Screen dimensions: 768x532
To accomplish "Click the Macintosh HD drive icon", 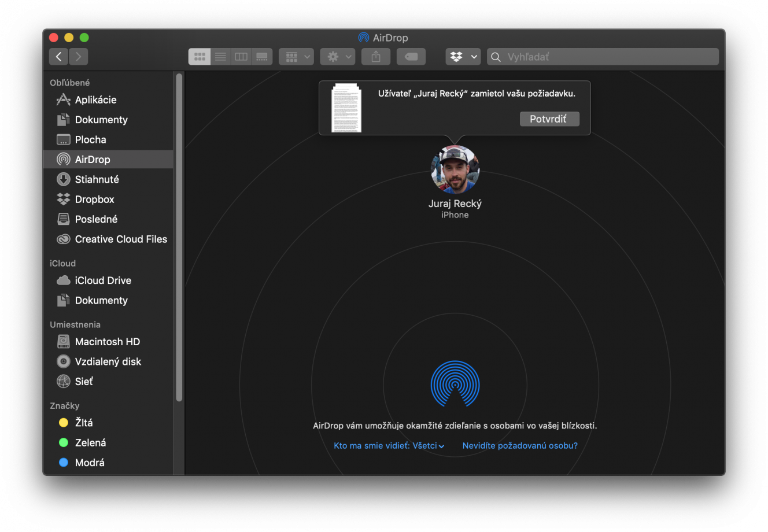I will coord(63,342).
